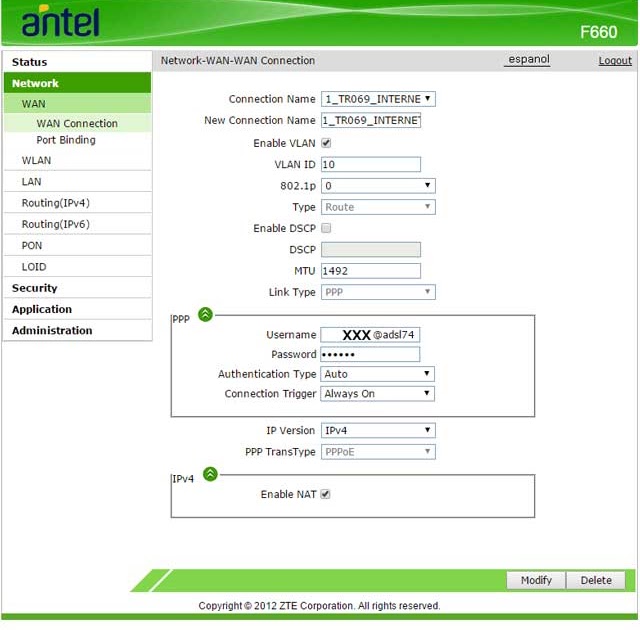
Task: Open the Authentication Type dropdown
Action: 378,374
